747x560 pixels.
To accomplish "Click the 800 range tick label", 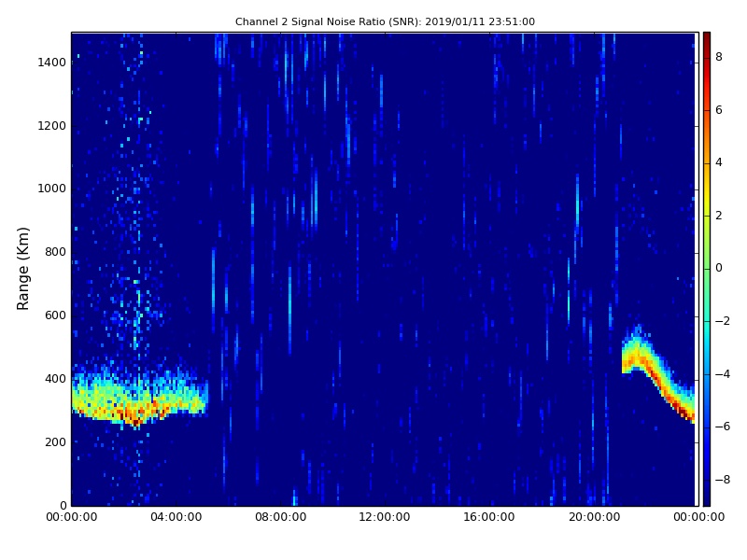I will click(55, 252).
